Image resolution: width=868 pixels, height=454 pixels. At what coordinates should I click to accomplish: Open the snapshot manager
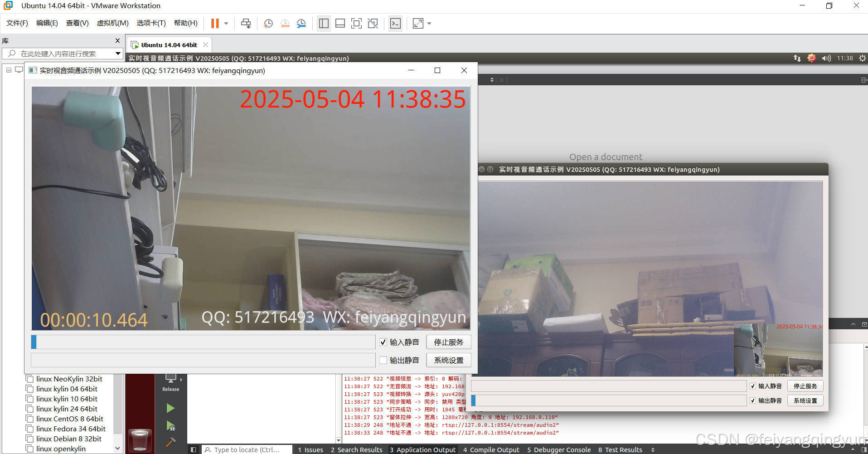tap(301, 23)
